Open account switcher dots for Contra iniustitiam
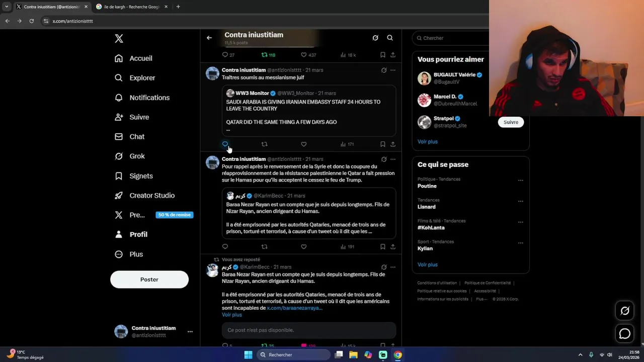Image resolution: width=644 pixels, height=362 pixels. click(x=190, y=332)
